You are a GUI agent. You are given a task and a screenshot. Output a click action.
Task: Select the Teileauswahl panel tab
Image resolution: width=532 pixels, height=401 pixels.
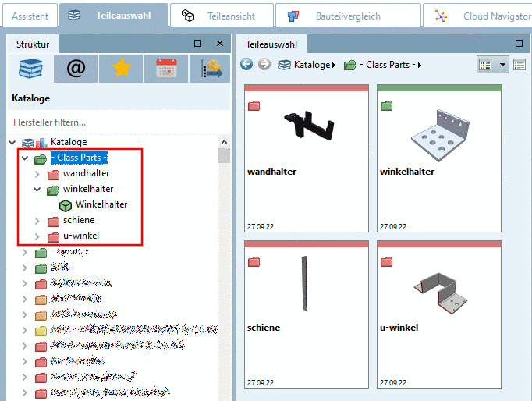click(271, 44)
